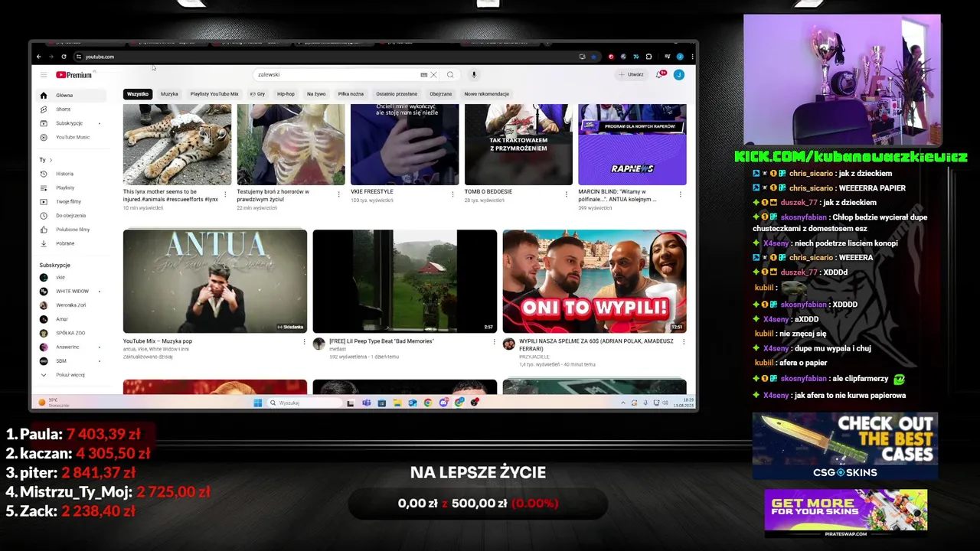Click the Windows Start button
This screenshot has height=551, width=980.
258,403
